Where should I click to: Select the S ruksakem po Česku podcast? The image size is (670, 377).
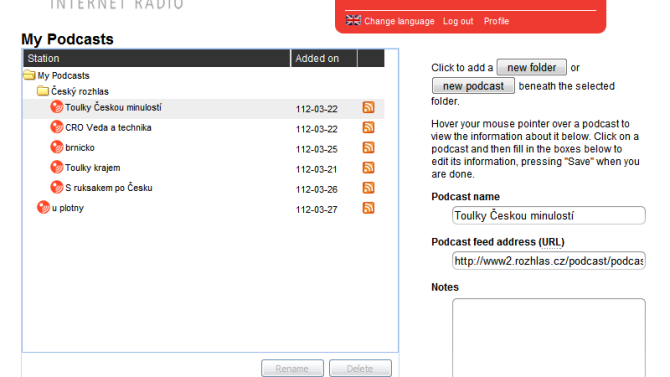109,188
